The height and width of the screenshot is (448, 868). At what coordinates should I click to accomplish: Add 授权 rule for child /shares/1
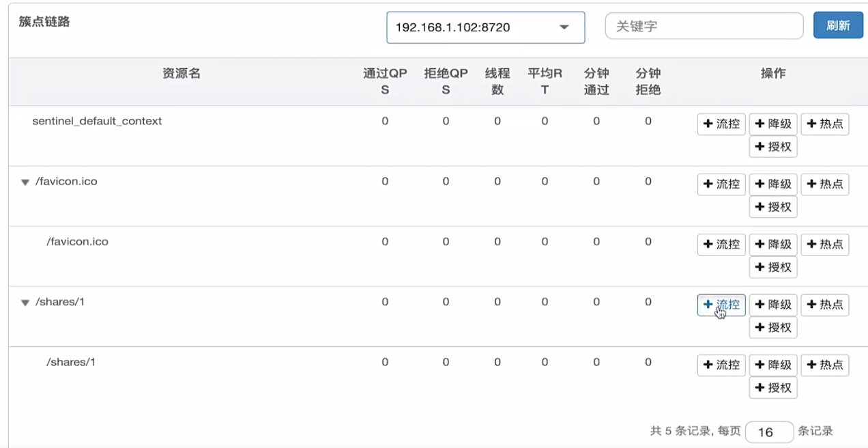click(773, 387)
